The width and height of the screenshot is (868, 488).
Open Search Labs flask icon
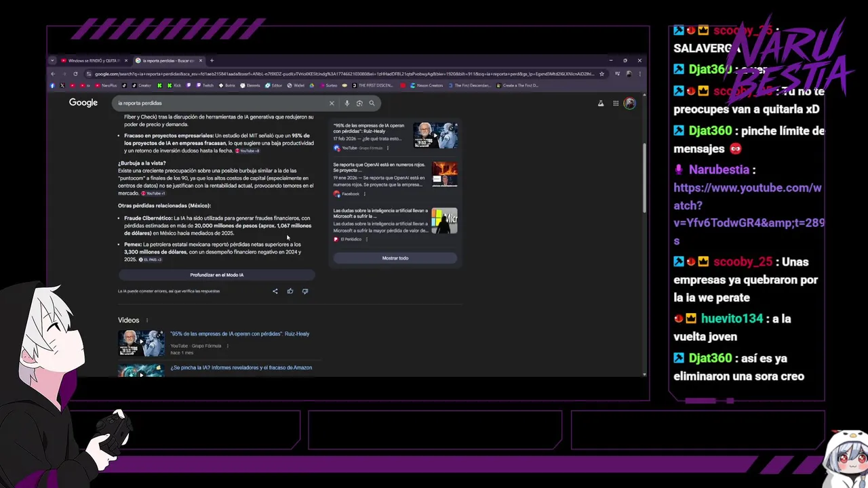click(600, 103)
